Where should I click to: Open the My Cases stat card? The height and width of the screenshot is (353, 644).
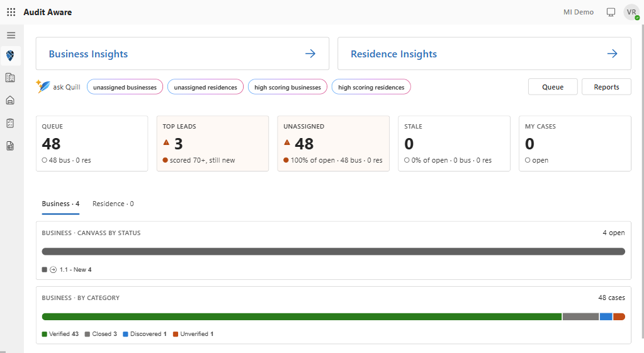click(575, 143)
